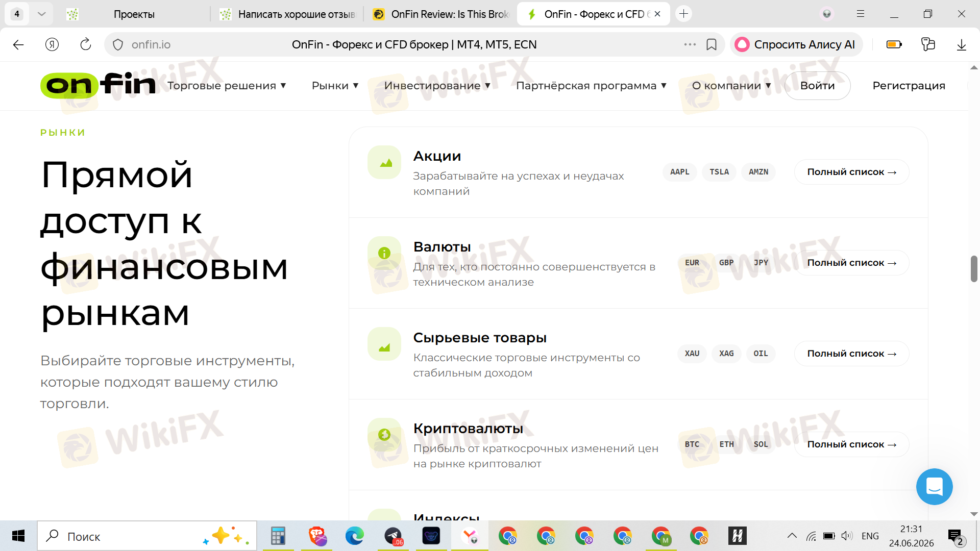The image size is (980, 551).
Task: Open browser downloads
Action: pyautogui.click(x=962, y=45)
